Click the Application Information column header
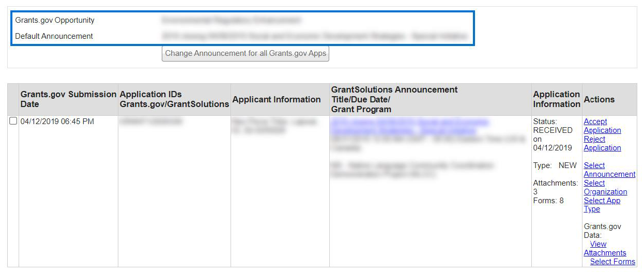This screenshot has width=644, height=273. point(556,99)
